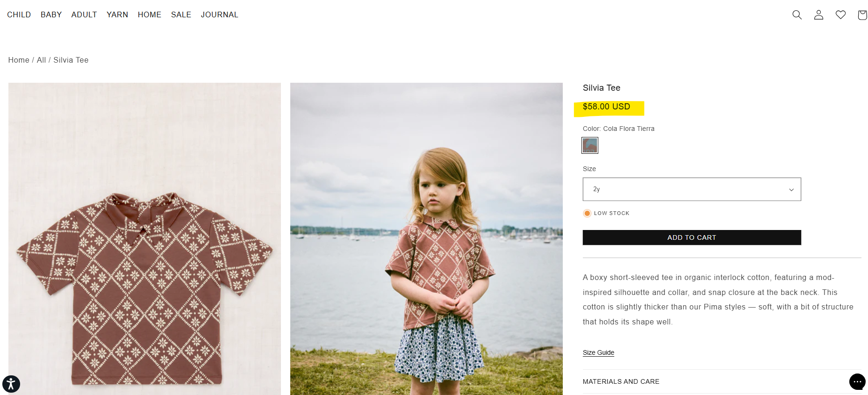Screen dimensions: 868x395
Task: Open the search icon
Action: coord(797,15)
